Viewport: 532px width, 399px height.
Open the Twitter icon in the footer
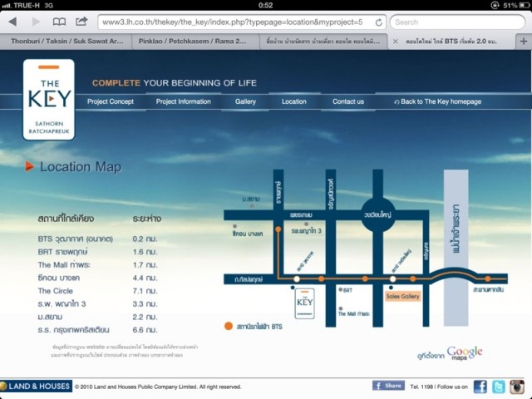pyautogui.click(x=499, y=386)
